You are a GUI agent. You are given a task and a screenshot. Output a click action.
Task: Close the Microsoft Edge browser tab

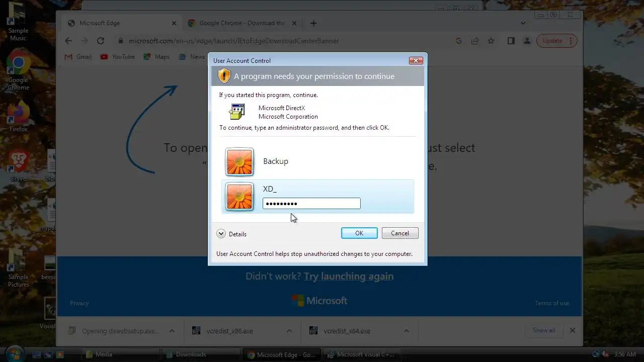(174, 23)
